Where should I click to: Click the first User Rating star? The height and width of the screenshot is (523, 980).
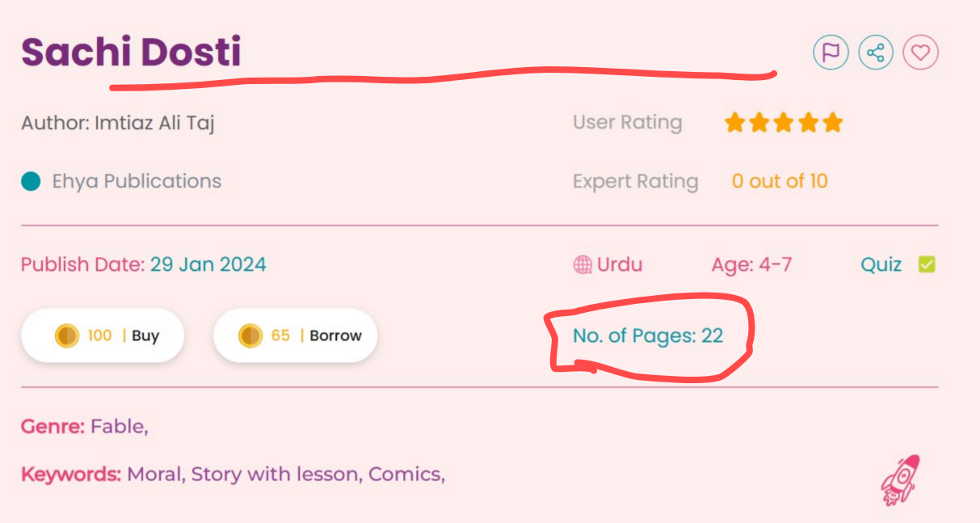tap(734, 123)
